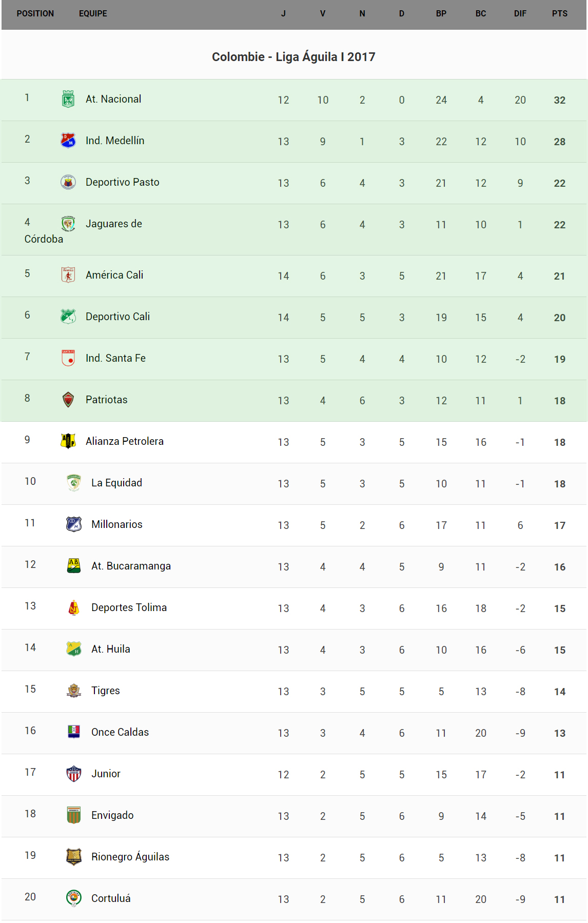
Task: Click the Patriotas team name
Action: tap(106, 400)
